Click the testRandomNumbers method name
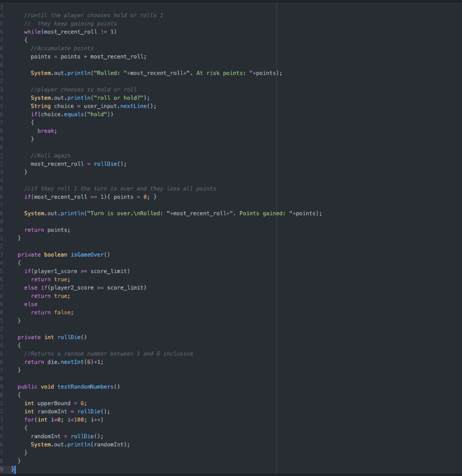This screenshot has height=476, width=462. [85, 386]
